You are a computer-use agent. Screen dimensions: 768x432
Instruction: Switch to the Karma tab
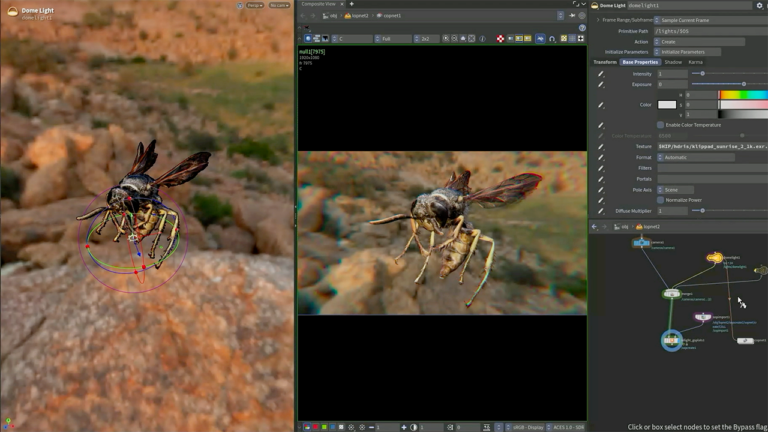pos(695,62)
